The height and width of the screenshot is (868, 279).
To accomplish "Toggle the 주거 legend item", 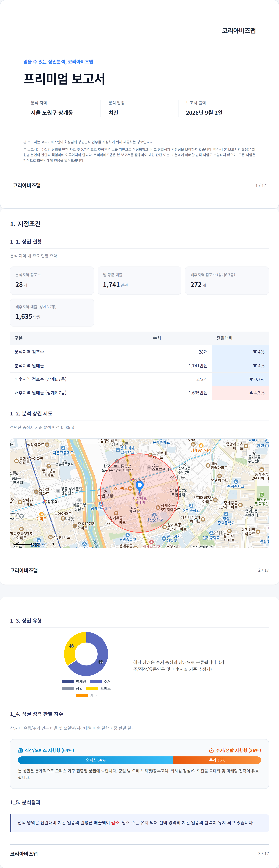I will [100, 682].
